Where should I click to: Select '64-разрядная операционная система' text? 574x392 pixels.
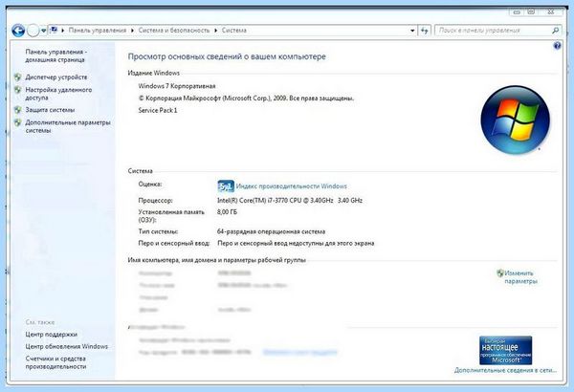pyautogui.click(x=271, y=231)
